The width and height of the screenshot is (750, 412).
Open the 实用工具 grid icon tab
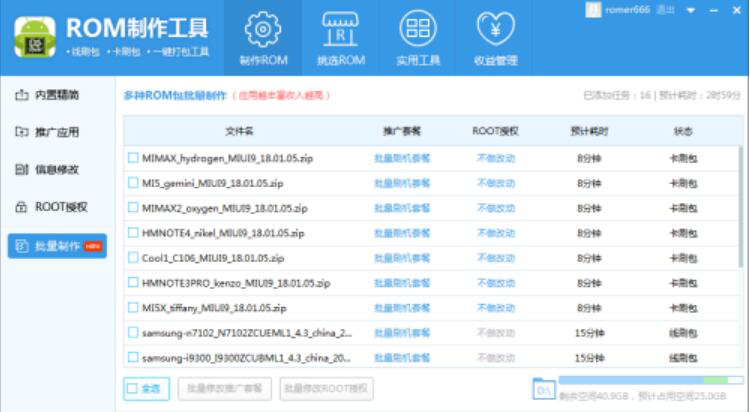pos(418,38)
